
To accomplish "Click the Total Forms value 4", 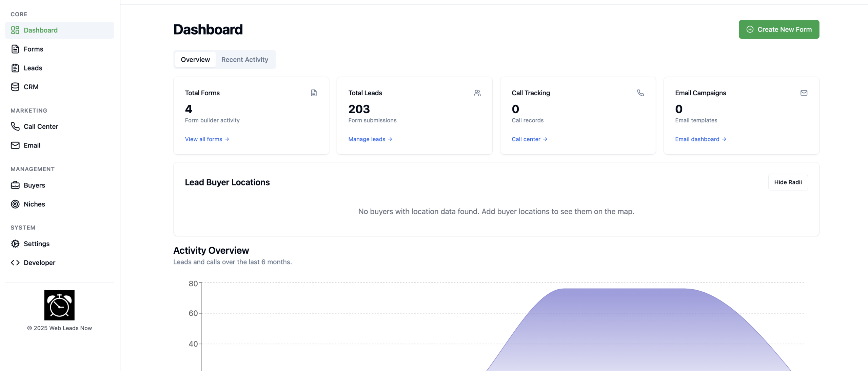I will tap(189, 109).
